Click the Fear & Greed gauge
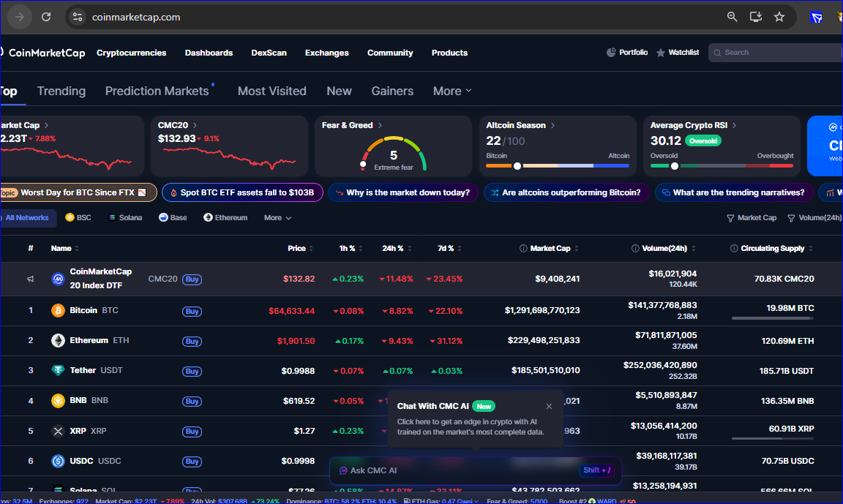The width and height of the screenshot is (843, 504). [394, 154]
